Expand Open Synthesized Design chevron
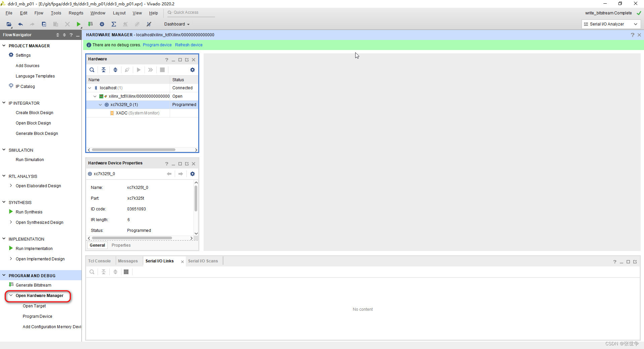Viewport: 644px width, 349px height. [11, 222]
